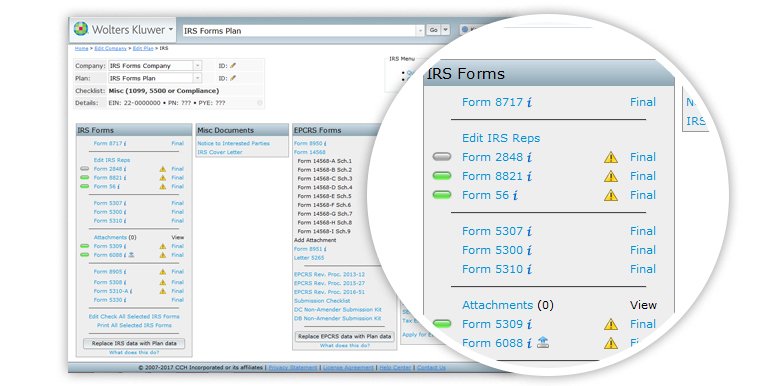This screenshot has height=386, width=768.
Task: Open Form 5309 info icon in magnified view
Action: (529, 324)
